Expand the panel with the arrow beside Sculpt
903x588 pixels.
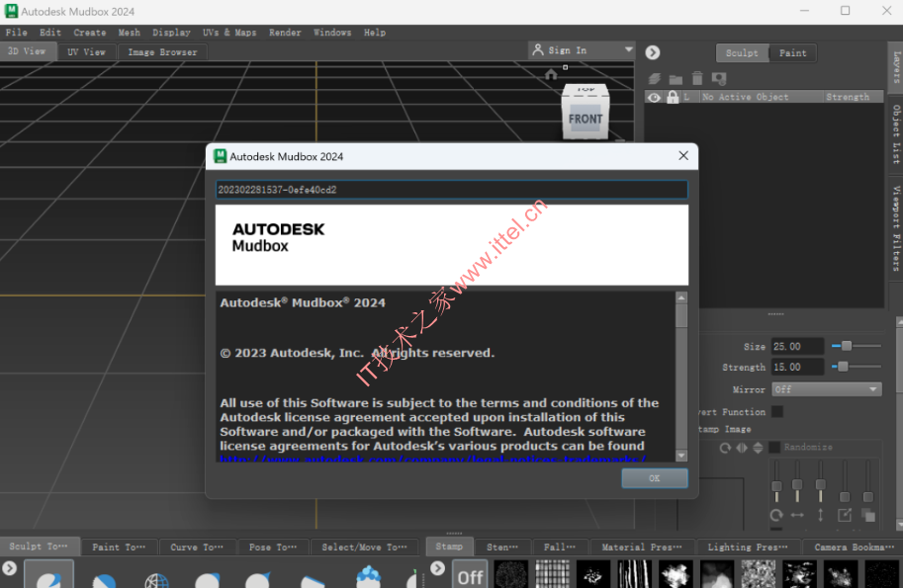653,53
